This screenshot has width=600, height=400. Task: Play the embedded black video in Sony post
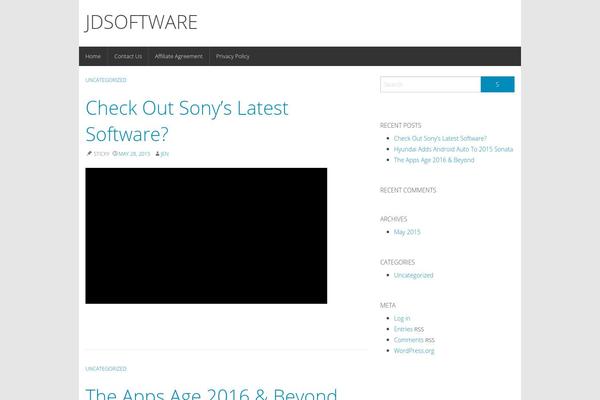tap(206, 236)
